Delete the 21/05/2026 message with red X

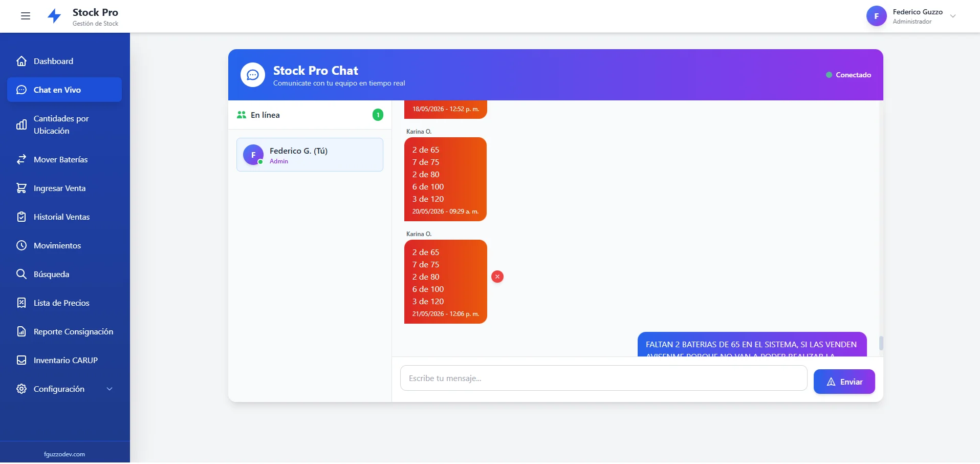click(x=497, y=277)
